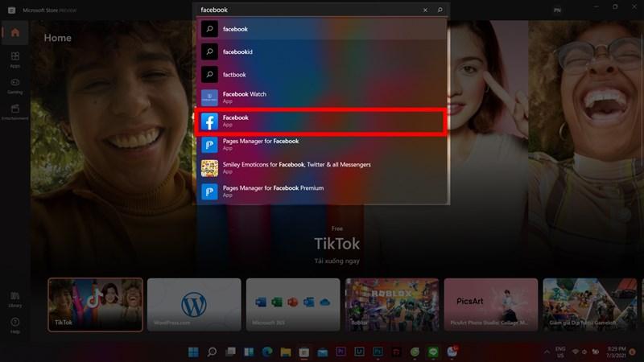
Task: Open Pages Manager for Facebook result
Action: click(321, 145)
